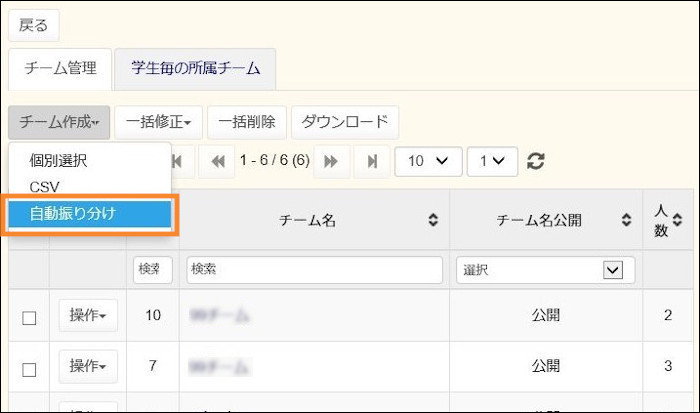Go to the next page of results
700x413 pixels.
331,162
